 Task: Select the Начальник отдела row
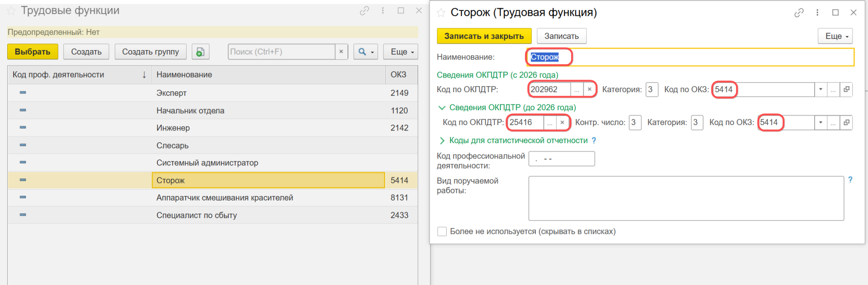pyautogui.click(x=212, y=110)
